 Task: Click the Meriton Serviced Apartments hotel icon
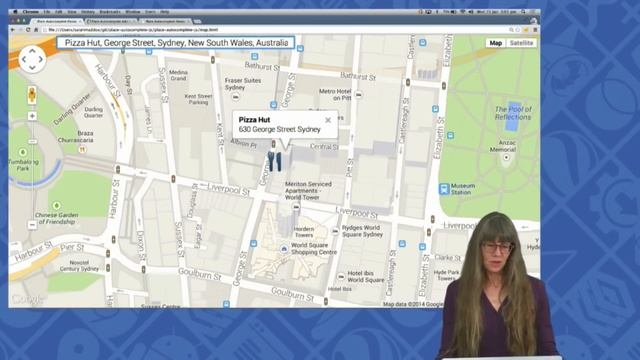(x=296, y=207)
